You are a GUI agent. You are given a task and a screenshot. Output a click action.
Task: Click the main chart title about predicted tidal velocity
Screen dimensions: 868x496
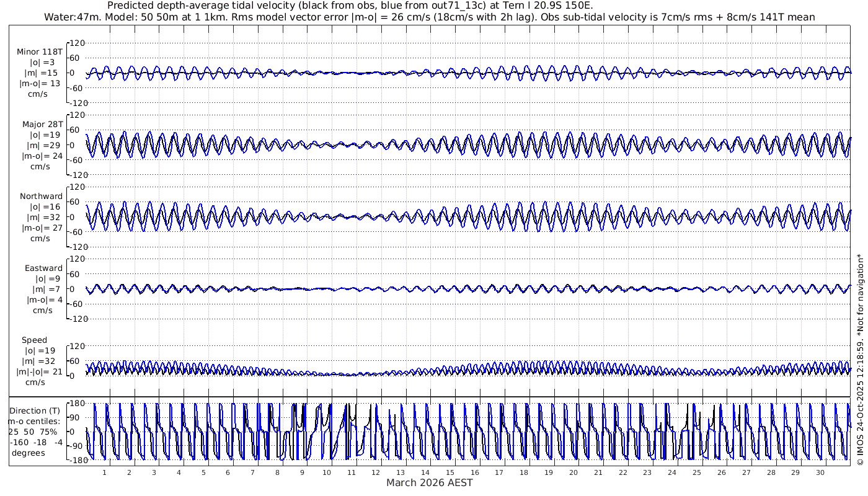coord(350,6)
